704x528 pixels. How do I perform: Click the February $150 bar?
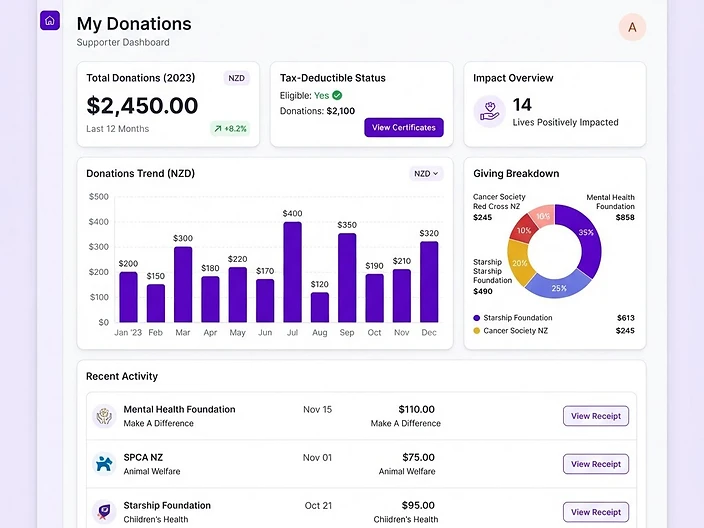click(x=156, y=304)
